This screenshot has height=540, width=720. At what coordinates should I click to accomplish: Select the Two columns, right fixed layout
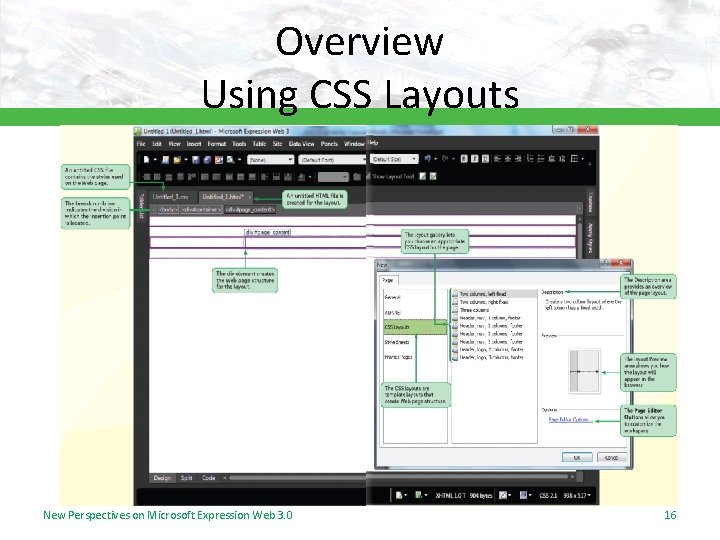(494, 302)
